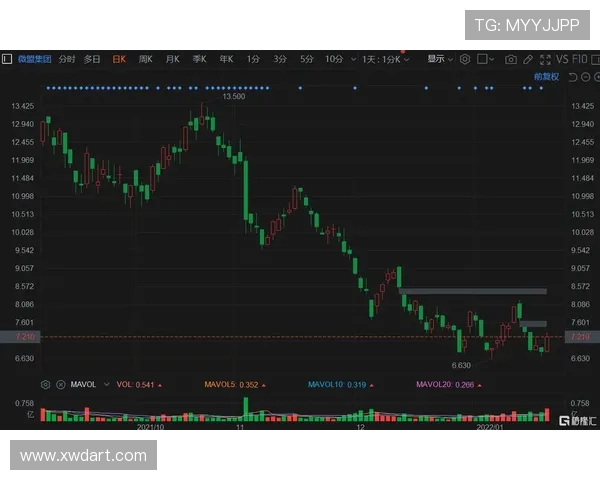
Task: Click the 微盟集团 stock name
Action: click(x=34, y=59)
